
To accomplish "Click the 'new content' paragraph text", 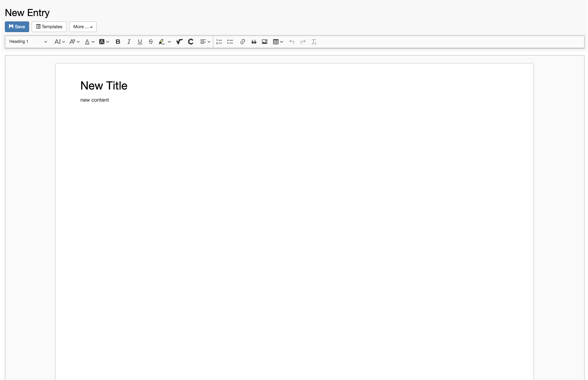I will 95,100.
